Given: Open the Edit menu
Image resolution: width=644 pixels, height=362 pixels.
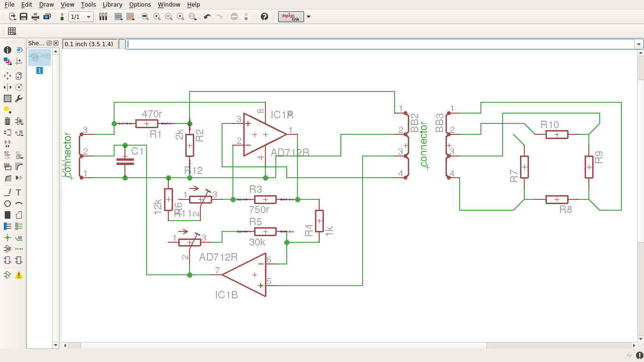Looking at the screenshot, I should tap(26, 4).
